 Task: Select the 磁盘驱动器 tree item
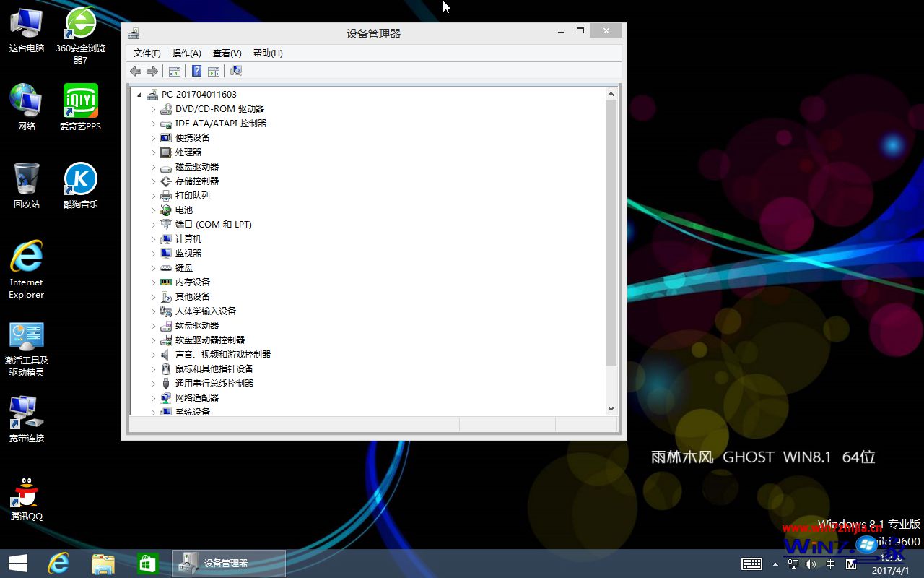pos(196,166)
